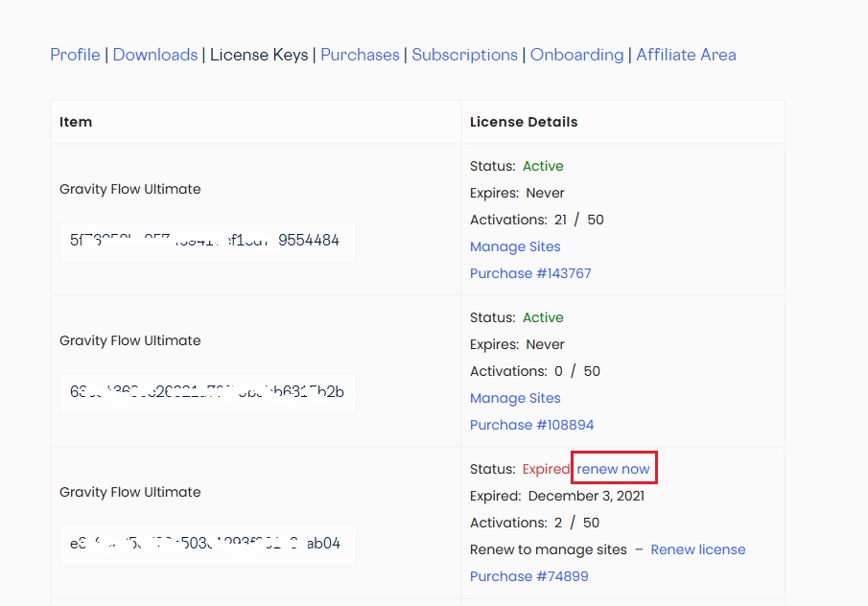This screenshot has width=868, height=606.
Task: Select the second license key field
Action: pos(207,393)
